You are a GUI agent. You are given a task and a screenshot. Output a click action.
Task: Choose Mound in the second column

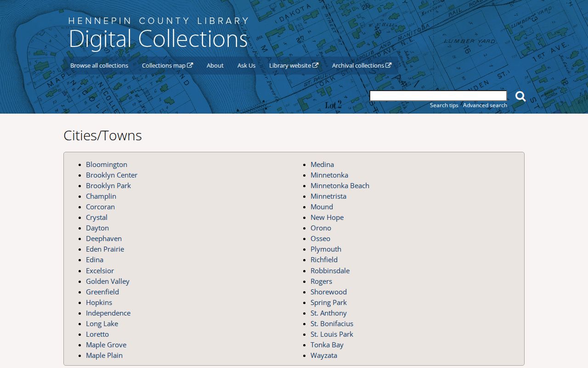tap(322, 207)
